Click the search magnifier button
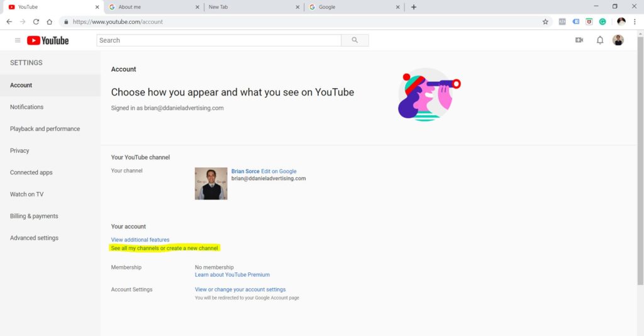This screenshot has height=336, width=644. coord(355,40)
